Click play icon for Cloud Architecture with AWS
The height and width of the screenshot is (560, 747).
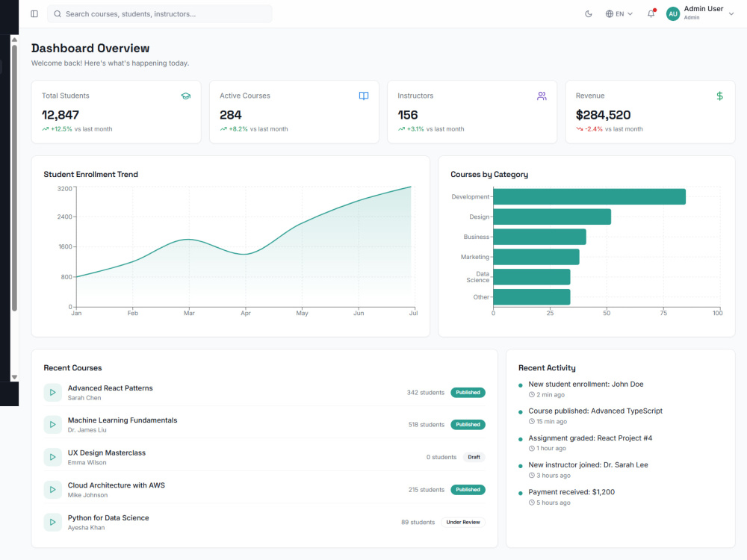tap(53, 490)
